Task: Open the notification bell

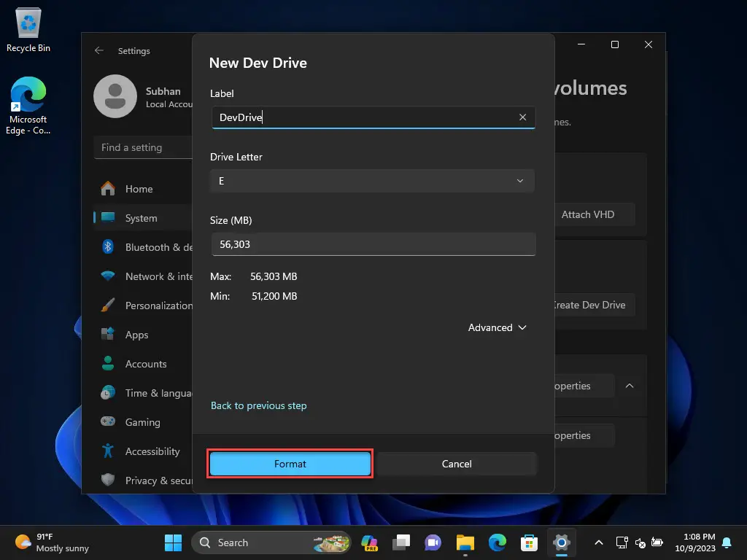Action: (727, 542)
